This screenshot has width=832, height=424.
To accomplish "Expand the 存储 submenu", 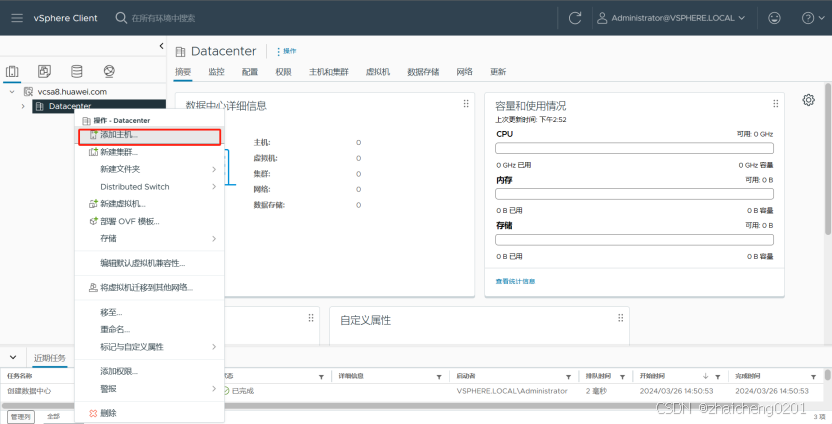I will tap(150, 238).
